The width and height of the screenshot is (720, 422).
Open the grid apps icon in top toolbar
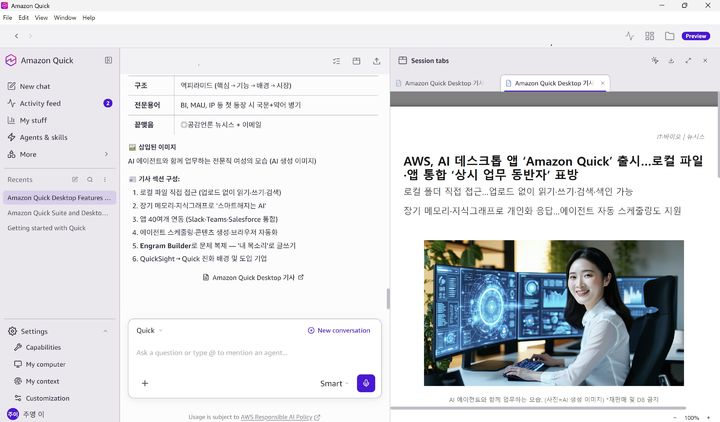[x=649, y=36]
